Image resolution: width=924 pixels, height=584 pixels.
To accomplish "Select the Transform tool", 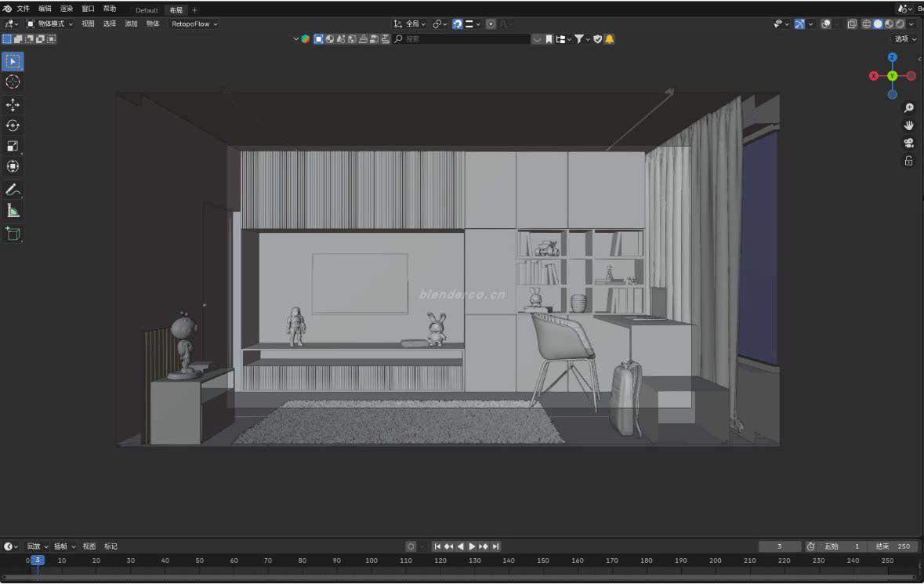I will 13,167.
